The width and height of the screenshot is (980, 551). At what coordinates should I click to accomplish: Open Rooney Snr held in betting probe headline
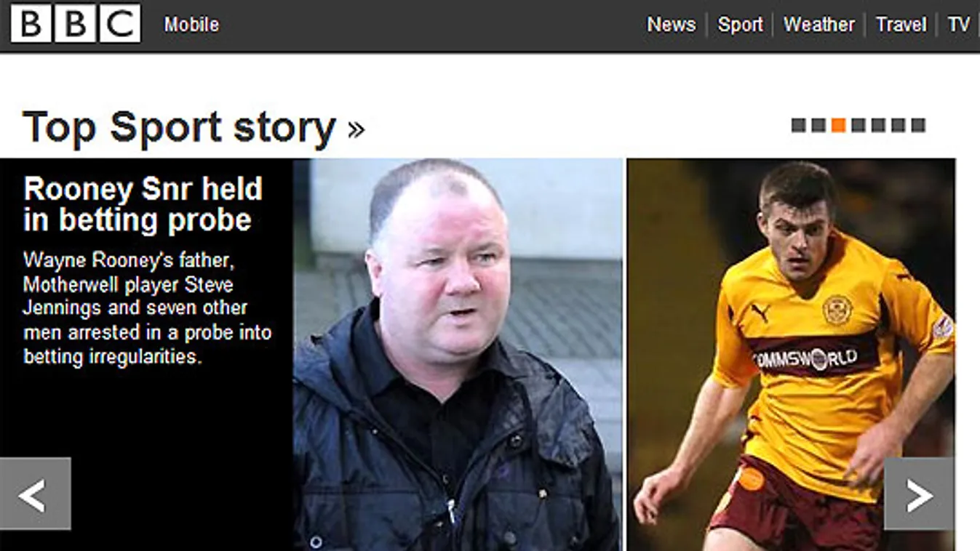(x=143, y=204)
